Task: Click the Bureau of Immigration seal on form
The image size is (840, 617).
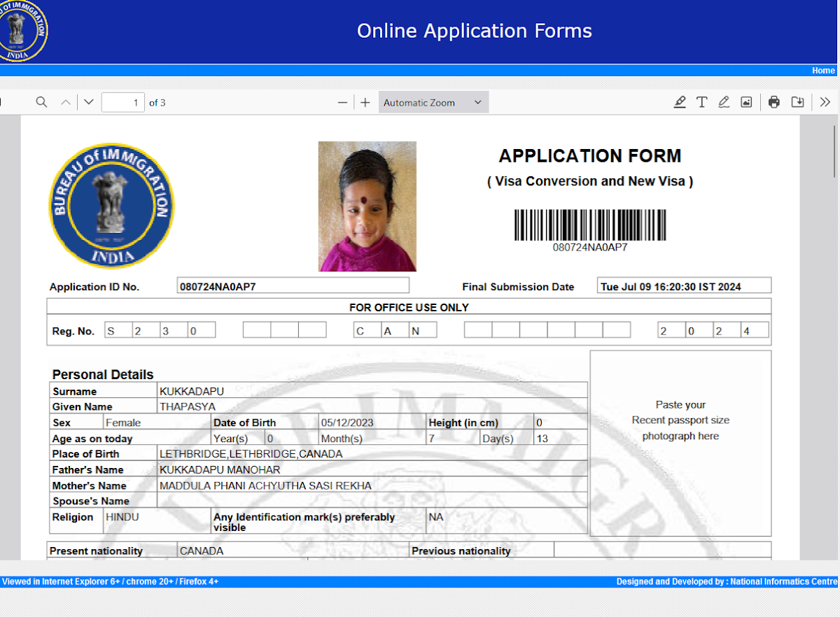Action: 112,206
